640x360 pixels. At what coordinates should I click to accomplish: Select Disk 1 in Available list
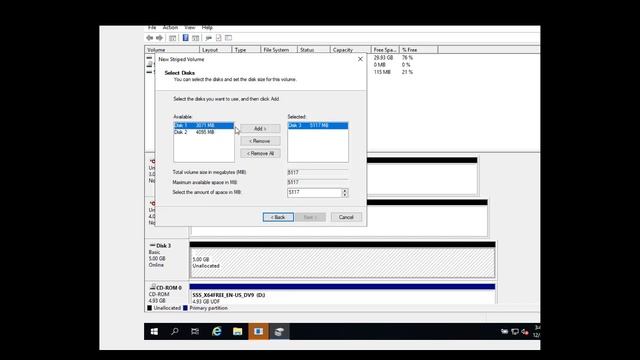tap(204, 125)
